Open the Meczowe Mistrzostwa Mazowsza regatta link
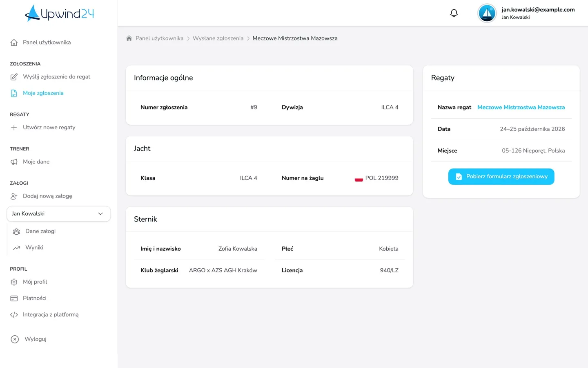Image resolution: width=588 pixels, height=368 pixels. click(x=521, y=108)
